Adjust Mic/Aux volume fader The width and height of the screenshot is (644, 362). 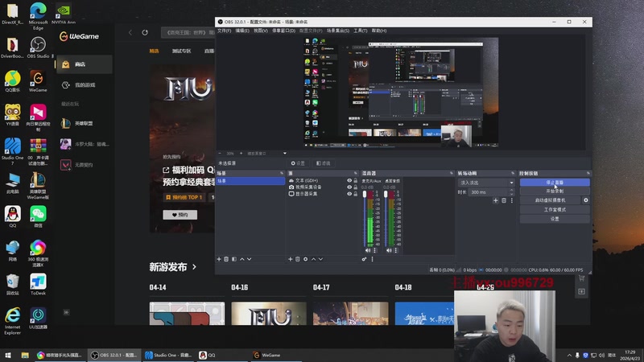click(x=365, y=194)
